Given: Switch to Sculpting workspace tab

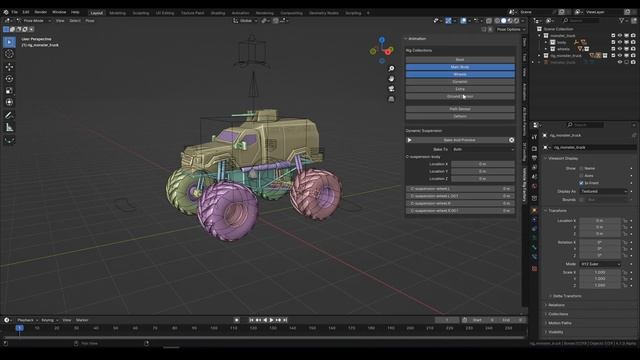Looking at the screenshot, I should [141, 13].
